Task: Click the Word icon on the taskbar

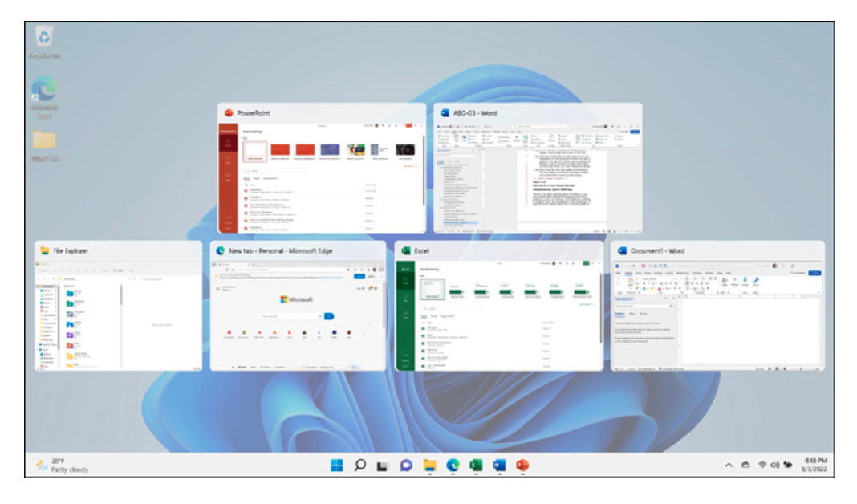Action: click(x=499, y=465)
